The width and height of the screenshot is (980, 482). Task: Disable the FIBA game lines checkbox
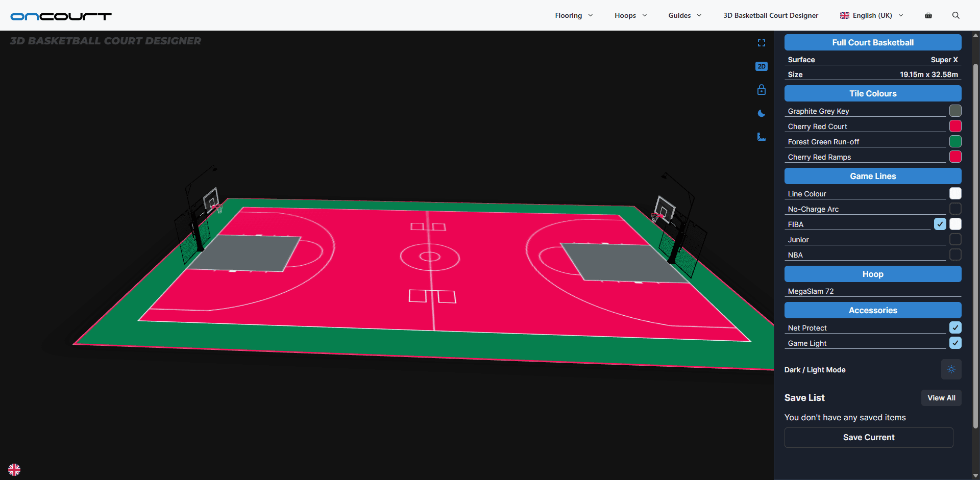[x=940, y=224]
